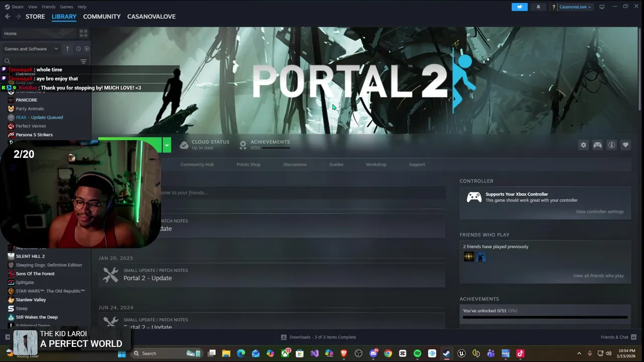Click the first friend avatar thumbnail
Image resolution: width=644 pixels, height=362 pixels.
[x=469, y=257]
